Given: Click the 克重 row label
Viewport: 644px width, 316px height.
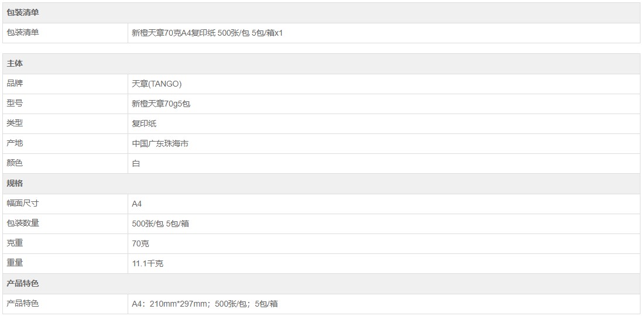Looking at the screenshot, I should click(x=15, y=243).
